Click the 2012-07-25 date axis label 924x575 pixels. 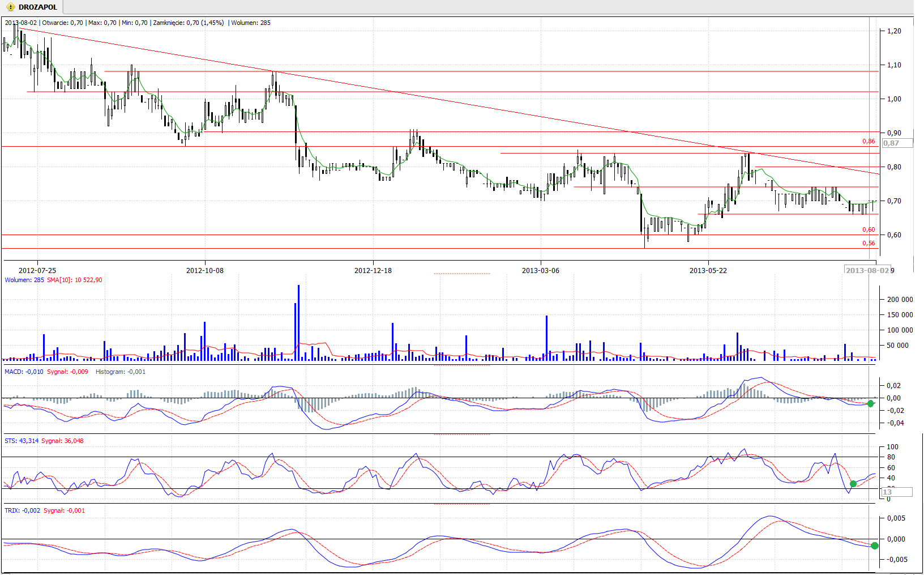[x=37, y=270]
